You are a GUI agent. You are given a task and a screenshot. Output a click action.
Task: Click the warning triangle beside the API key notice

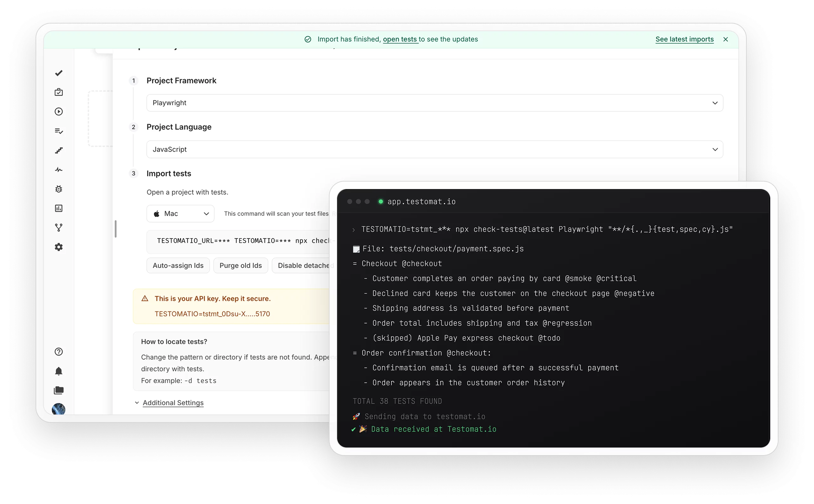coord(145,298)
